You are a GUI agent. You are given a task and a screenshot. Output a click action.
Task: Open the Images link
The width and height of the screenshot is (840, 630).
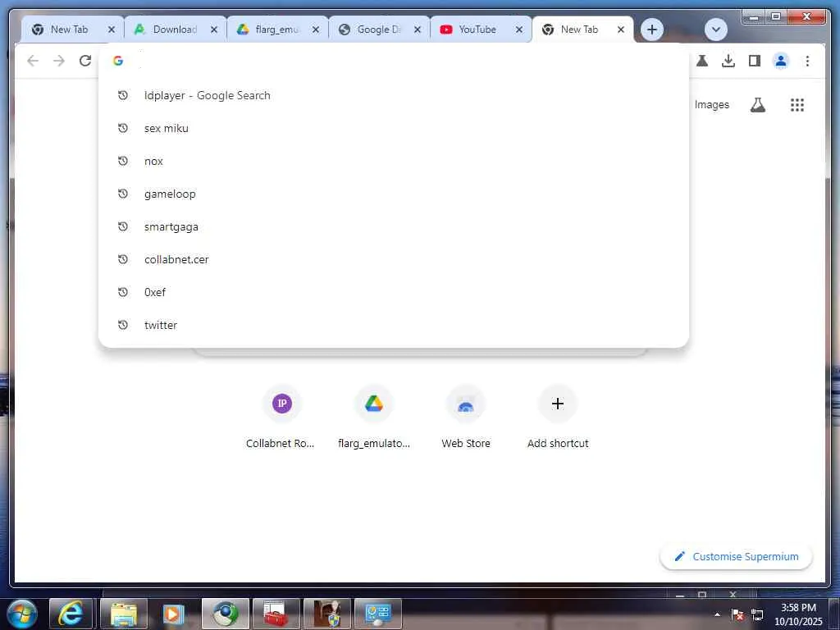pos(711,104)
